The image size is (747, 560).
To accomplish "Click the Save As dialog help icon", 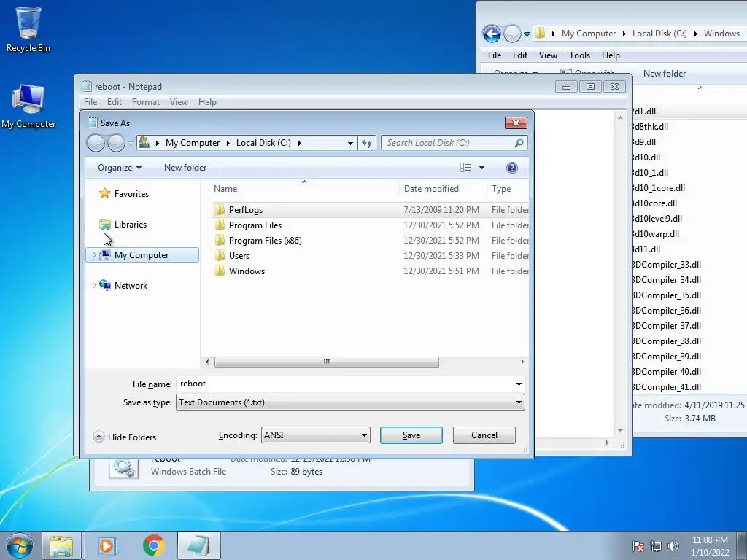I will 511,168.
